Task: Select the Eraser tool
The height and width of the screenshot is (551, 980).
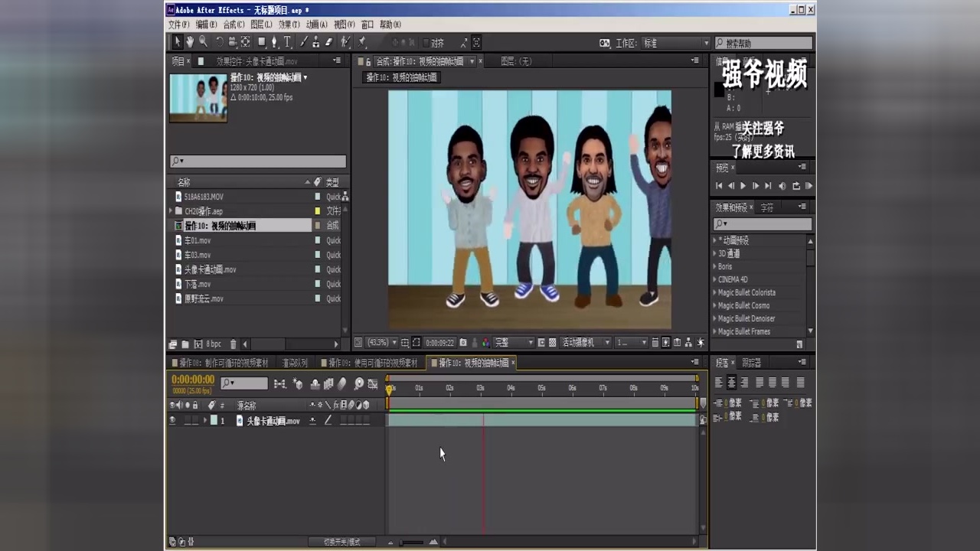Action: [329, 42]
